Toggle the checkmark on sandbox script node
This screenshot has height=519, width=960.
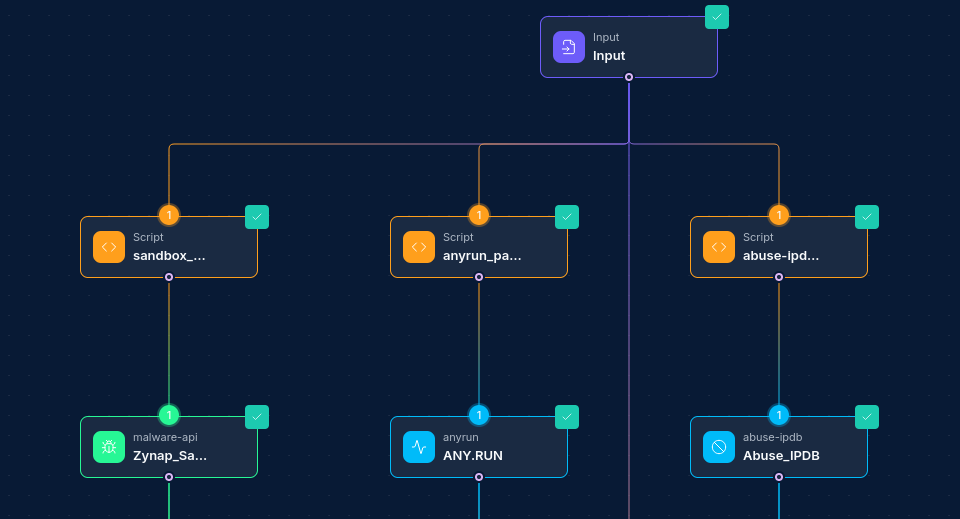257,217
